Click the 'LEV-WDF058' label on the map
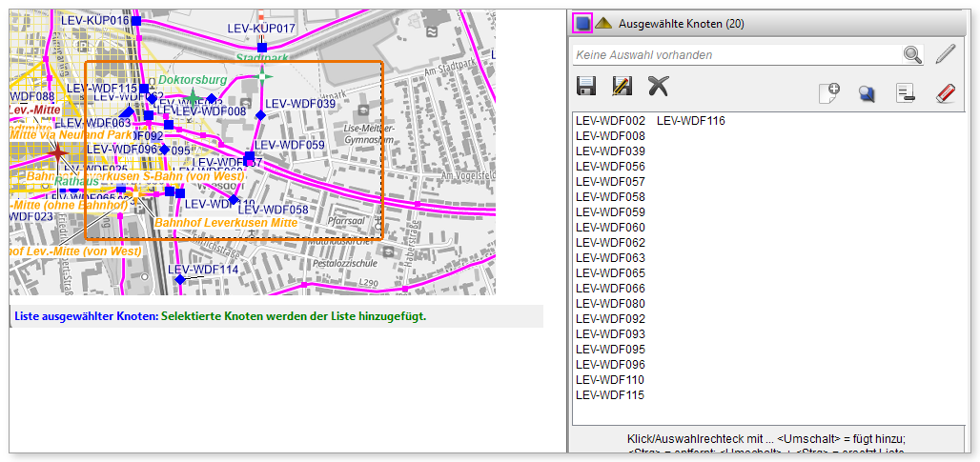The width and height of the screenshot is (980, 462). (274, 210)
